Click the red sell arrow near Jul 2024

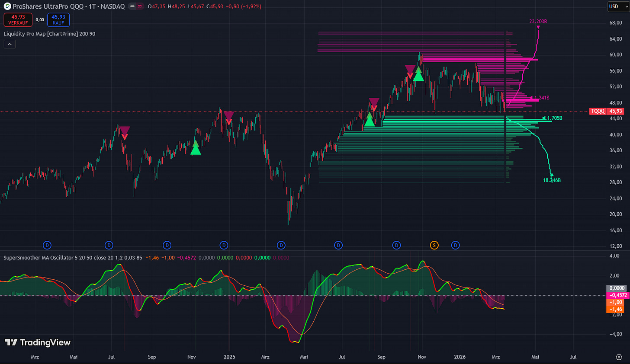point(125,133)
